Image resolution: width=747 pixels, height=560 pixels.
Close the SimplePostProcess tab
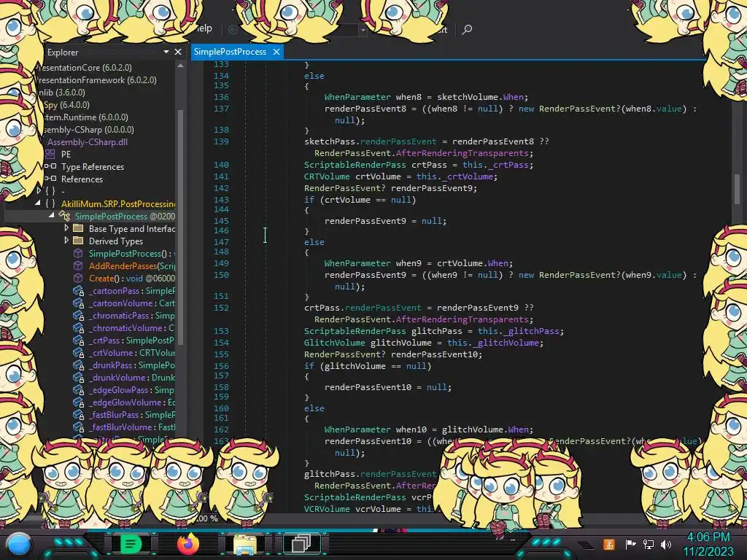(276, 52)
